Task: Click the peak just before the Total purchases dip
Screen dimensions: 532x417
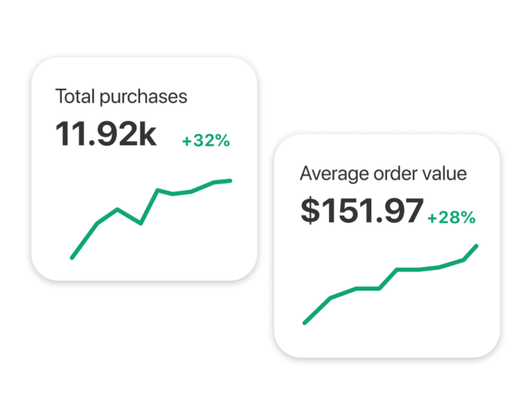Action: [118, 208]
